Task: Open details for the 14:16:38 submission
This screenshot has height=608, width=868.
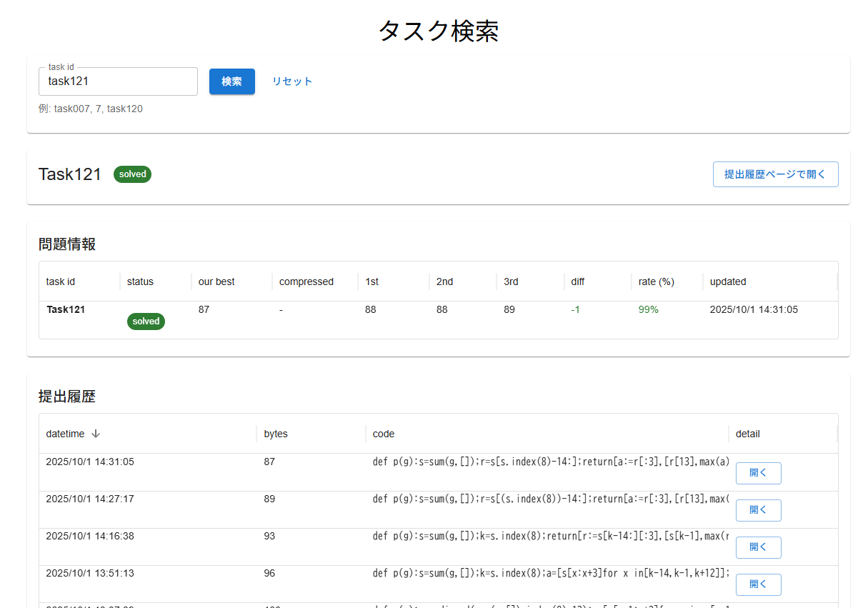Action: click(x=758, y=547)
